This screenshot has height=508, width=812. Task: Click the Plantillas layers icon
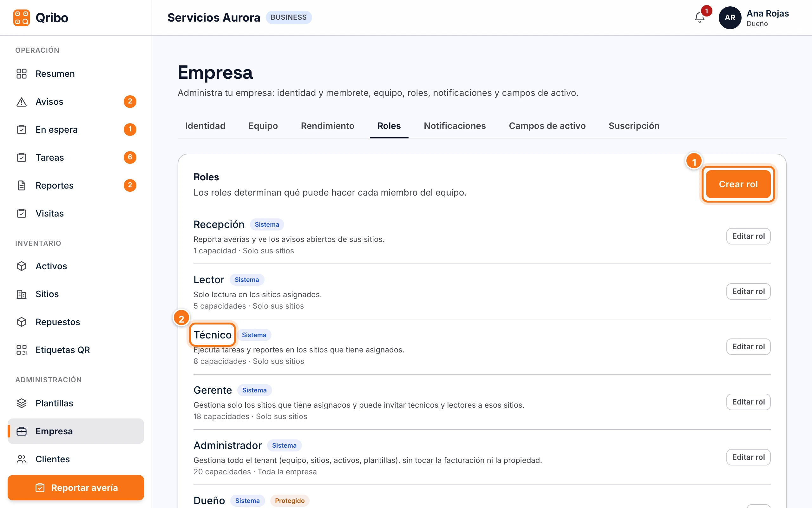click(22, 403)
